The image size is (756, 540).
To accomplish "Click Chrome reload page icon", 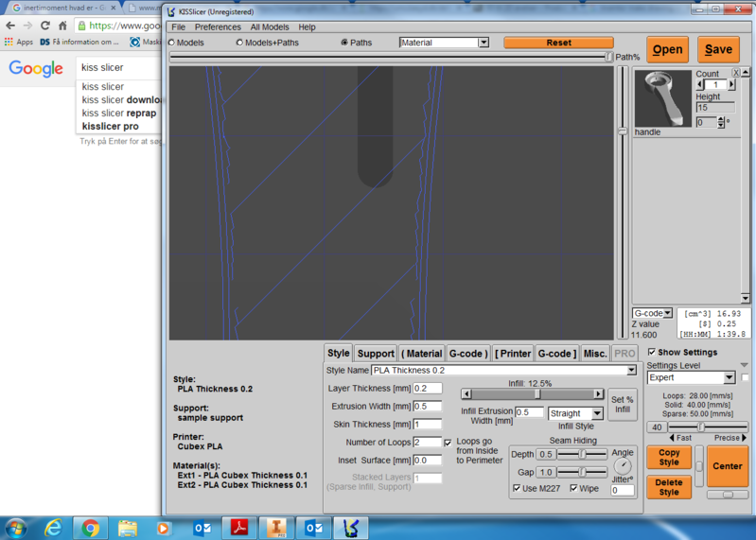I will [44, 26].
